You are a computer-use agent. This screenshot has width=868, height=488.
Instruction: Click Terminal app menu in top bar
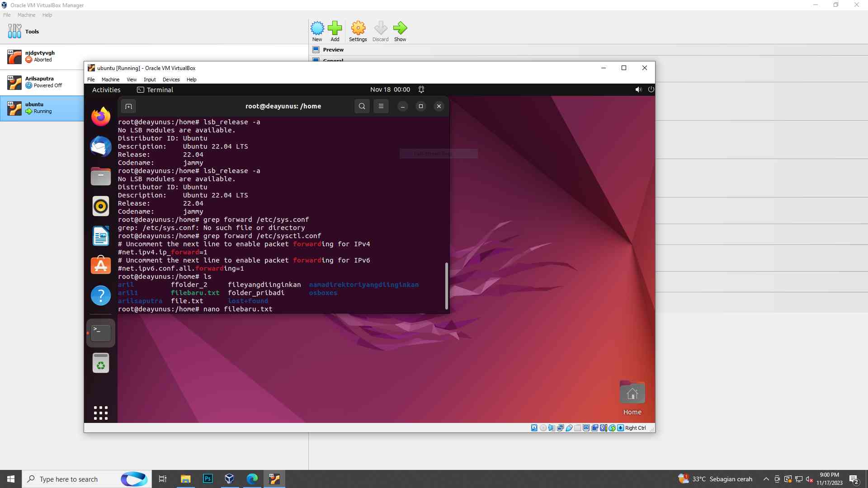[x=155, y=89]
